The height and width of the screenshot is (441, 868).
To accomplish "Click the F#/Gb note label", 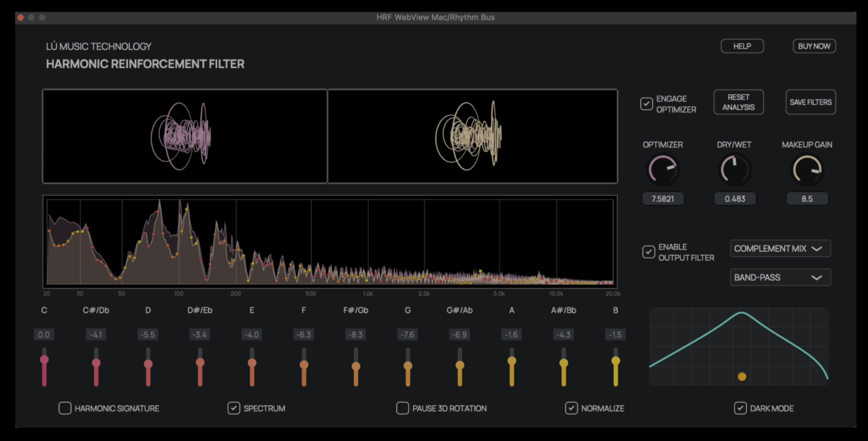I will (x=356, y=311).
